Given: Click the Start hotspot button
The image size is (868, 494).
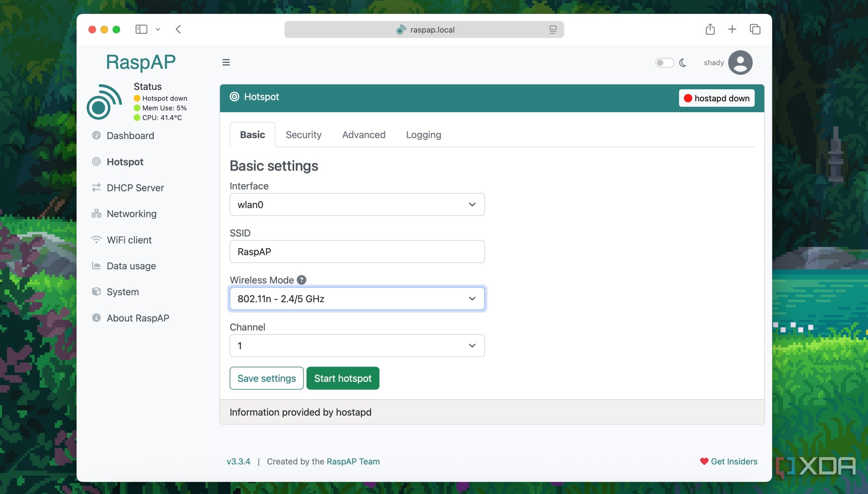Looking at the screenshot, I should (x=343, y=378).
